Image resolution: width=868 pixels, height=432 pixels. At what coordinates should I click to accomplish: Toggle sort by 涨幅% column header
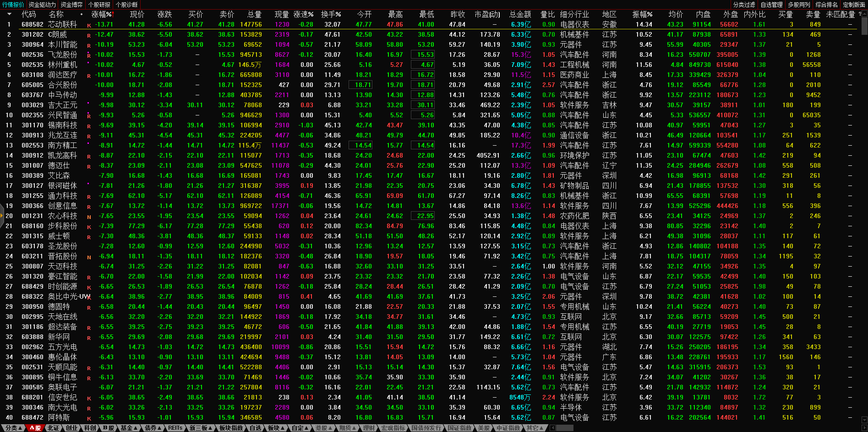click(x=102, y=14)
